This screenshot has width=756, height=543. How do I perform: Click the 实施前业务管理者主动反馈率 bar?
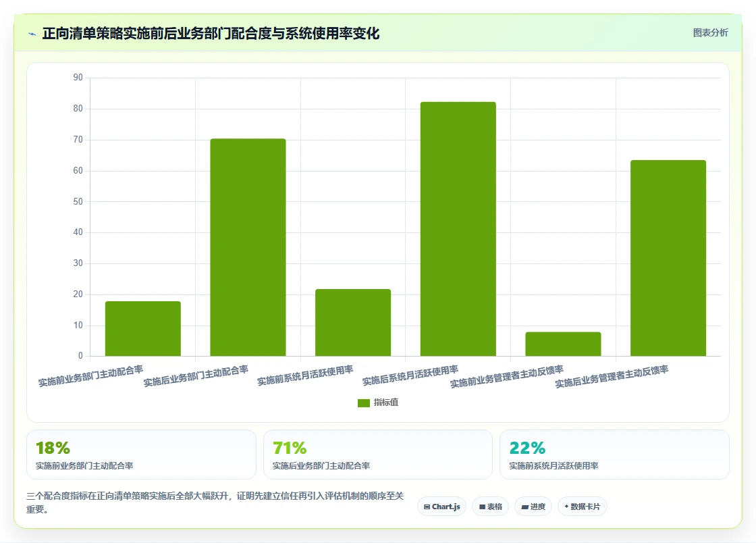point(563,344)
